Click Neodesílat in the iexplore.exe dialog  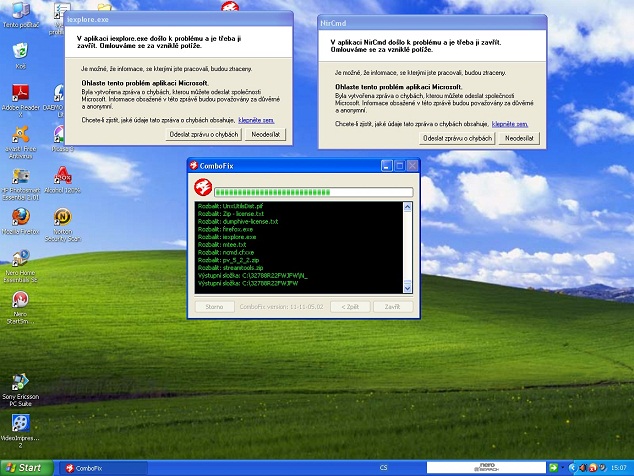[265, 135]
